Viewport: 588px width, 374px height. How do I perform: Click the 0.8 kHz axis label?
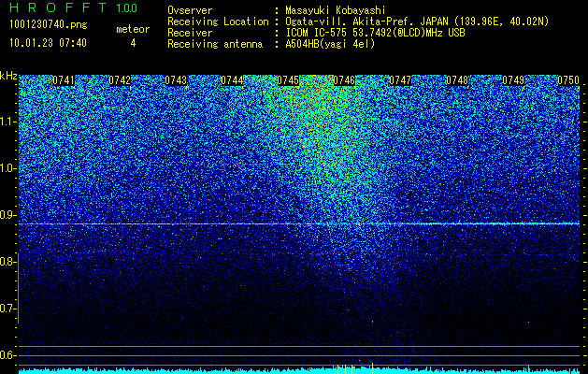click(8, 262)
